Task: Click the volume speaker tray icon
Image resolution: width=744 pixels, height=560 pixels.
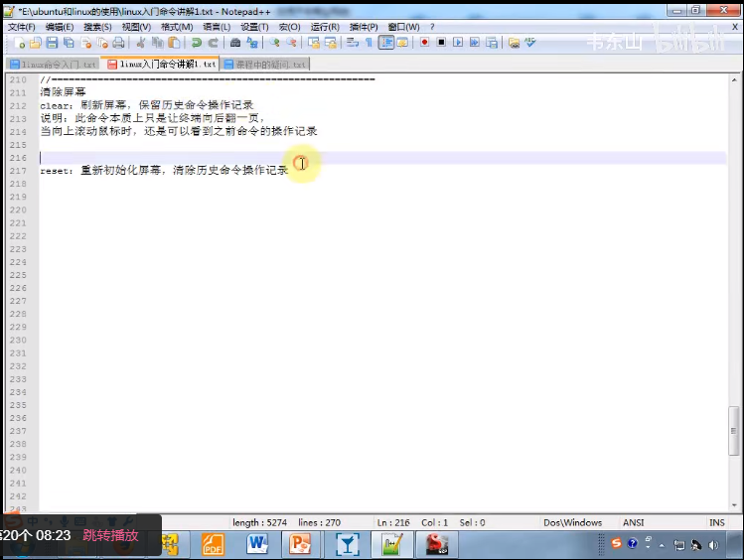Action: pos(713,545)
